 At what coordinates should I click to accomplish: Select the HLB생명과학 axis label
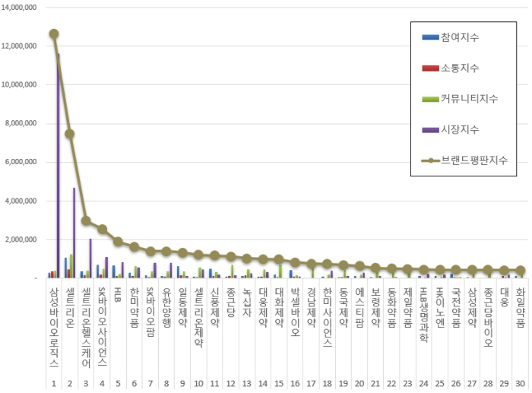424,315
